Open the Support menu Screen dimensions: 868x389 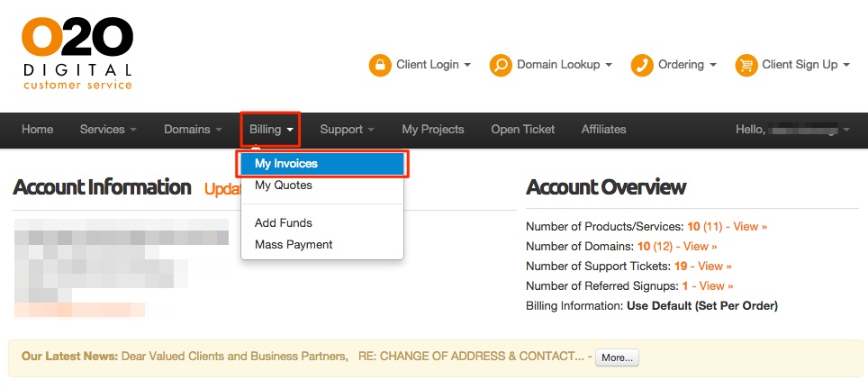(347, 130)
